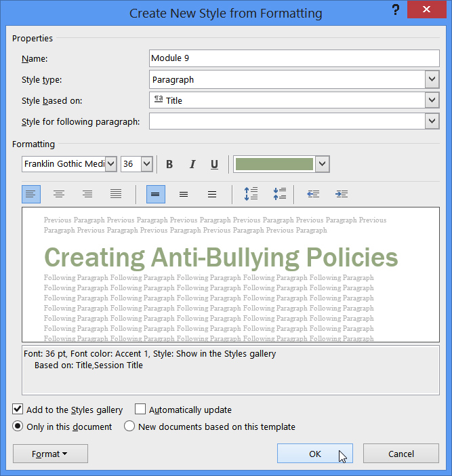452x476 pixels.
Task: Select Only in this document option
Action: click(18, 427)
